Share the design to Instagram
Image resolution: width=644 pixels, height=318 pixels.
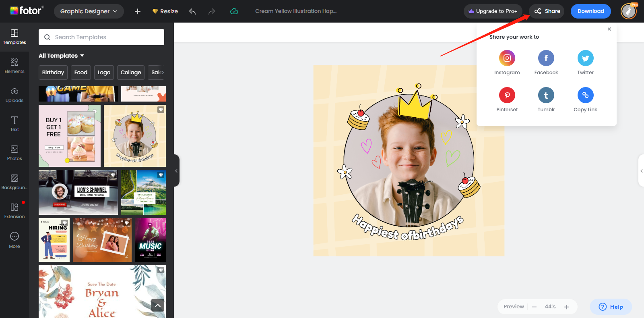pyautogui.click(x=507, y=58)
